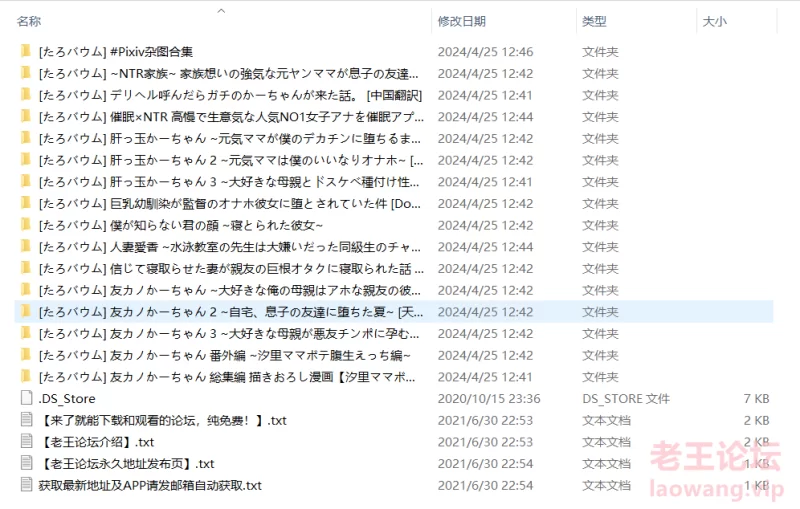
Task: Click date cell of 催眠×NTR folder row
Action: (485, 117)
